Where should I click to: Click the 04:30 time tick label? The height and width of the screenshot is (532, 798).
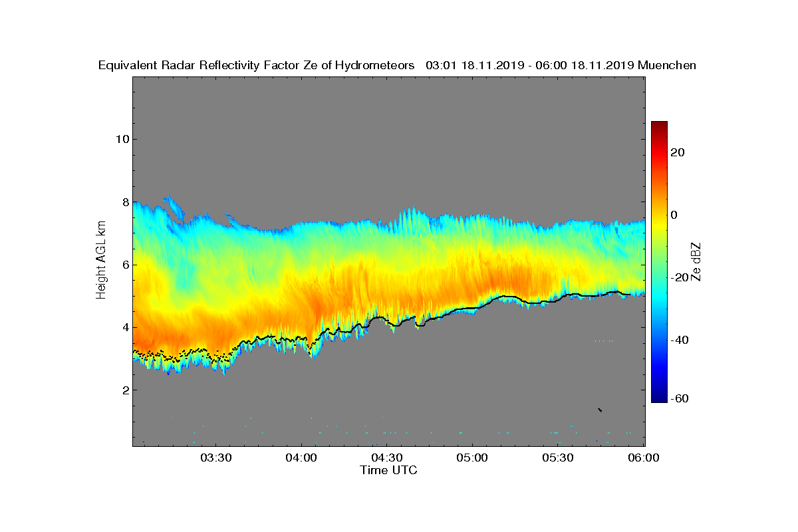[387, 458]
